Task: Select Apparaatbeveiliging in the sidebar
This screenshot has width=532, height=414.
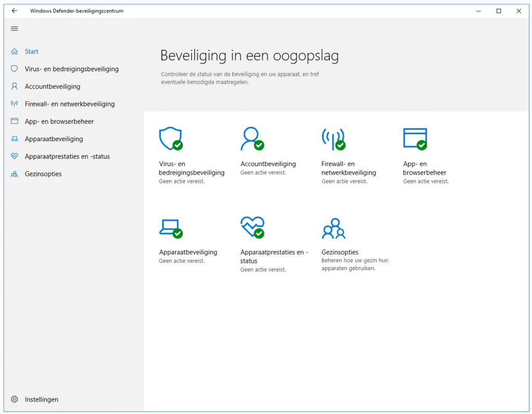Action: pos(54,139)
